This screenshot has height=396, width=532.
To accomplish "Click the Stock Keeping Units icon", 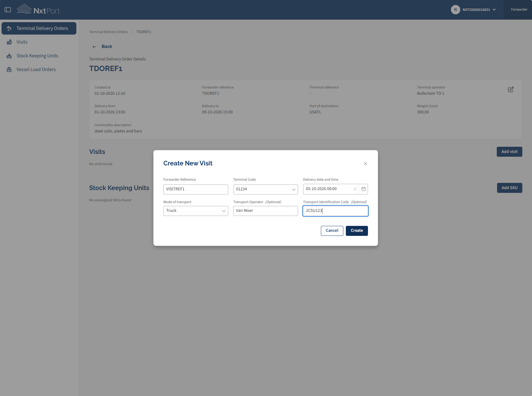I will (x=9, y=56).
